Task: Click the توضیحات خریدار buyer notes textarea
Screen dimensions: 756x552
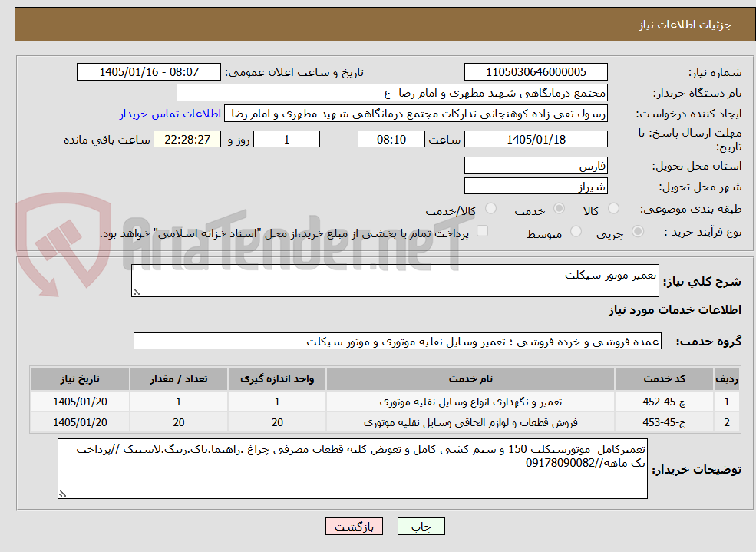Action: [x=352, y=468]
